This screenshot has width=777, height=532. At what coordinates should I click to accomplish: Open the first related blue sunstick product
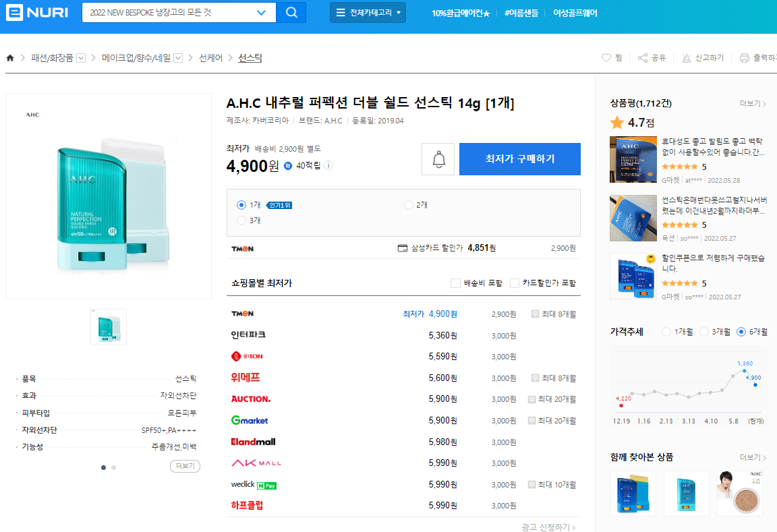(633, 494)
